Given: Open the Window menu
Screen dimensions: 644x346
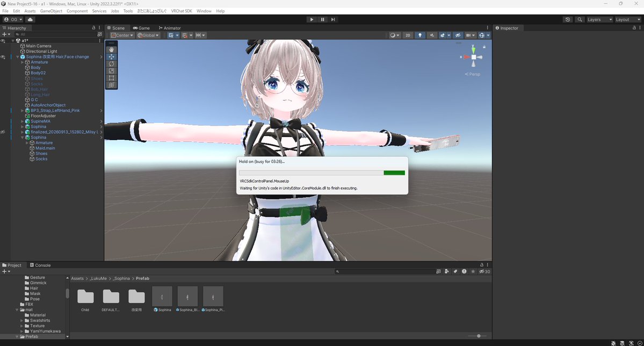Looking at the screenshot, I should 204,11.
